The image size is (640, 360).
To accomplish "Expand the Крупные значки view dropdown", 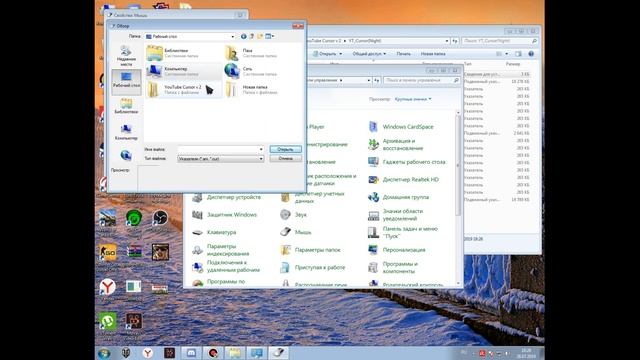I will pyautogui.click(x=413, y=99).
